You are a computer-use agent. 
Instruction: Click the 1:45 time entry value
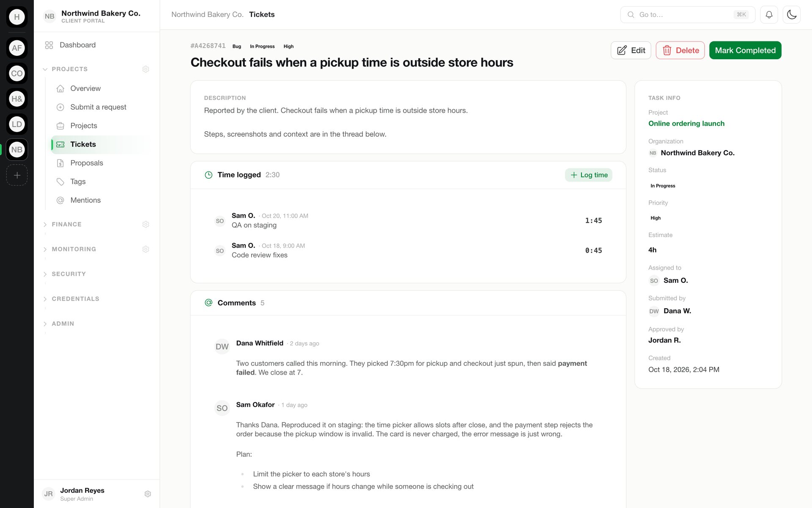[x=593, y=221]
